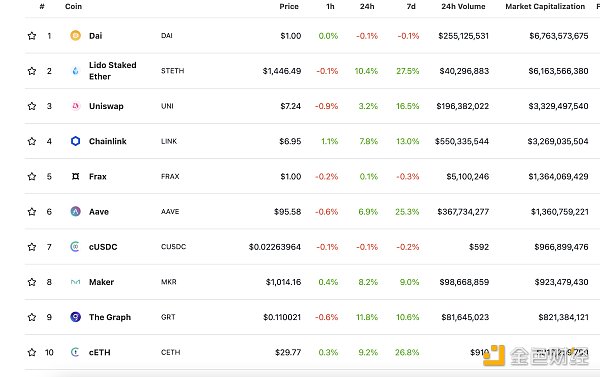Open the Dai coin page
The width and height of the screenshot is (600, 377).
(x=96, y=36)
